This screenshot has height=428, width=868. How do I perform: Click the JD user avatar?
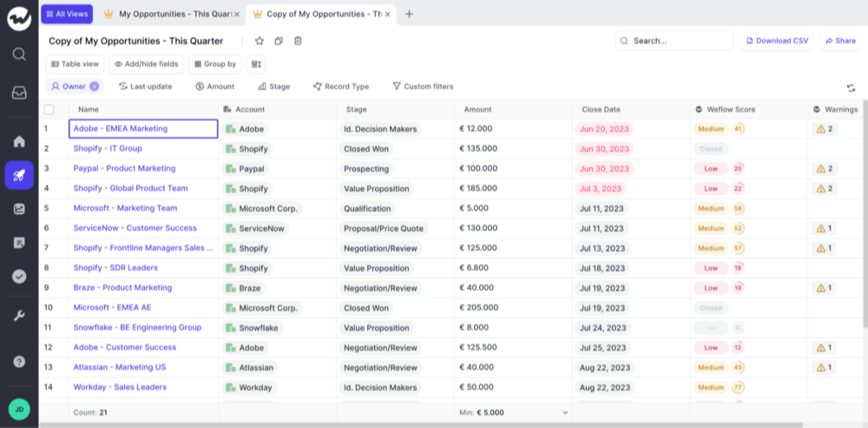point(19,410)
